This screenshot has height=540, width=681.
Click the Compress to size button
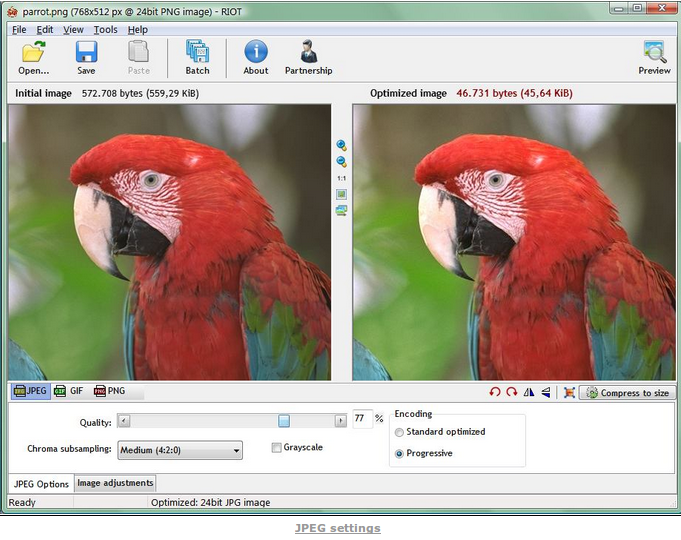tap(628, 393)
